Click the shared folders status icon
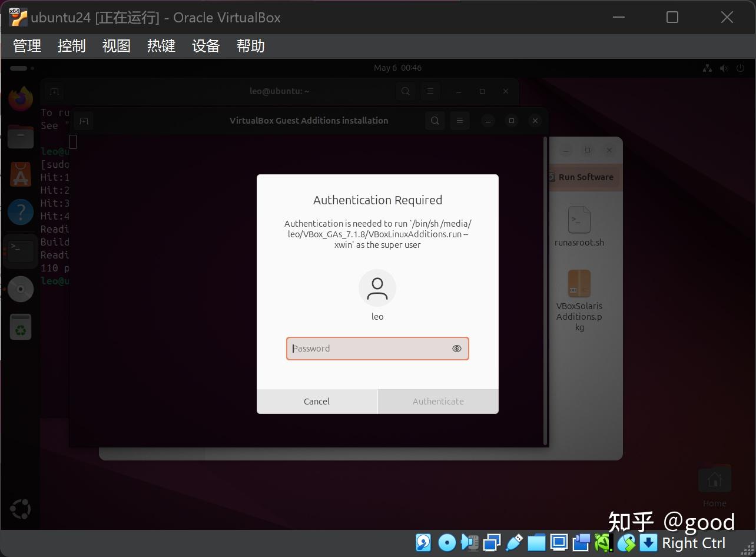756x557 pixels. [x=536, y=542]
